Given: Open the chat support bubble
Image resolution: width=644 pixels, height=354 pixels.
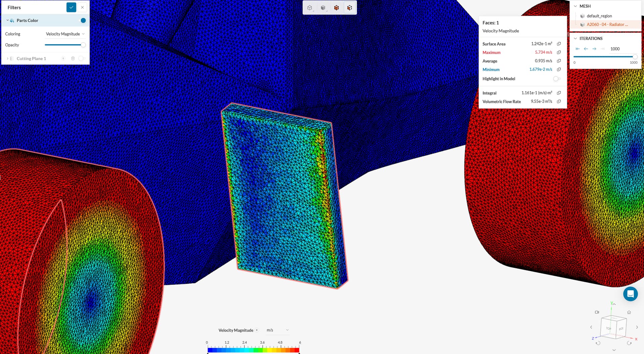Looking at the screenshot, I should coord(630,294).
